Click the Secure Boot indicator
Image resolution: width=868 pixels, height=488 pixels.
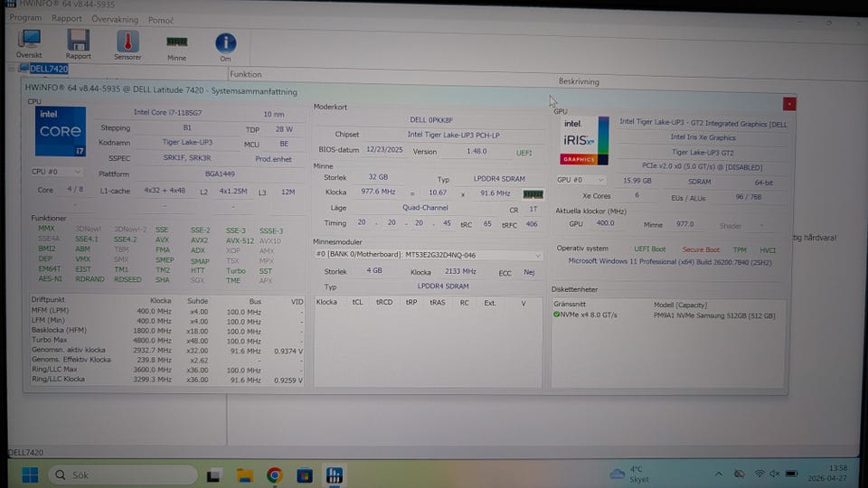700,249
